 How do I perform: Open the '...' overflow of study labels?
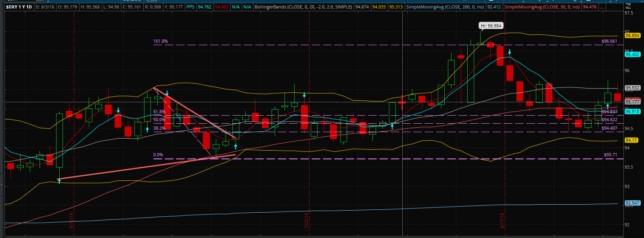602,7
